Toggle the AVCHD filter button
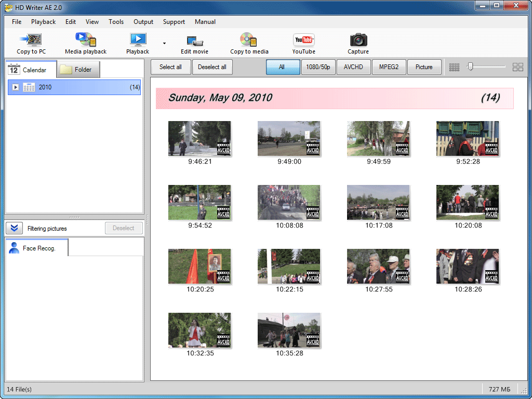This screenshot has height=399, width=532. [353, 67]
